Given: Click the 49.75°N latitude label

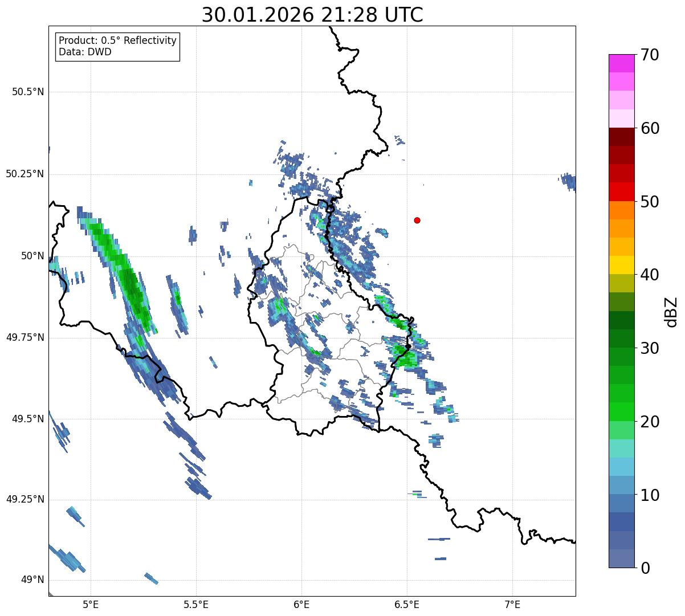Looking at the screenshot, I should (25, 337).
